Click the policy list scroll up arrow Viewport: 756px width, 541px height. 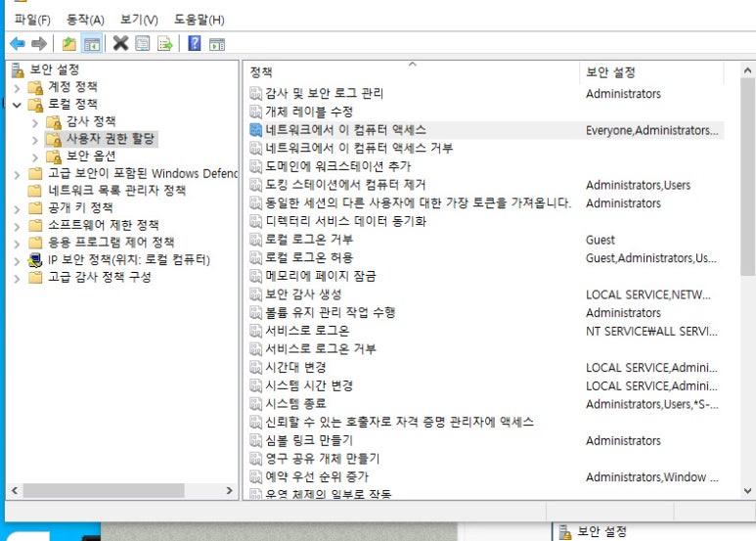[x=747, y=70]
